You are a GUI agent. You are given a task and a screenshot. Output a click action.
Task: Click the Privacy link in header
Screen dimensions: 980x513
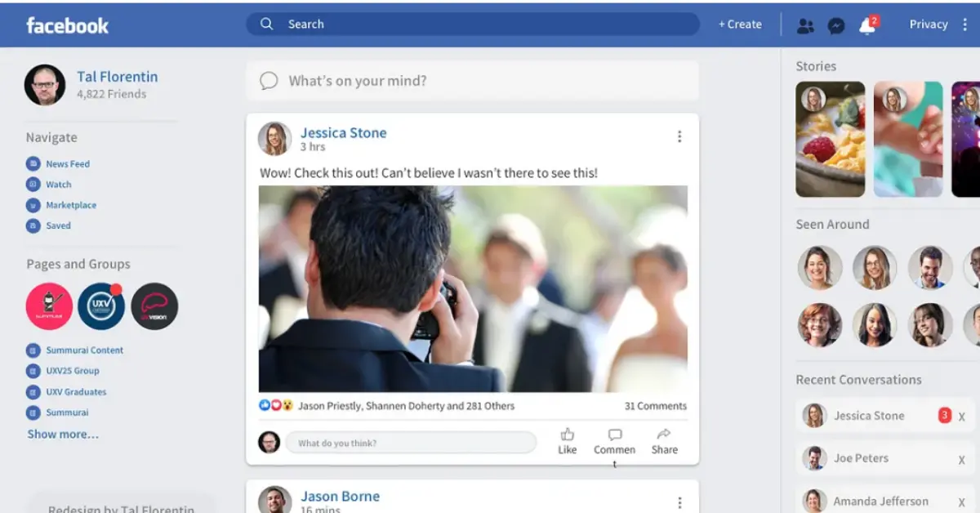tap(929, 25)
